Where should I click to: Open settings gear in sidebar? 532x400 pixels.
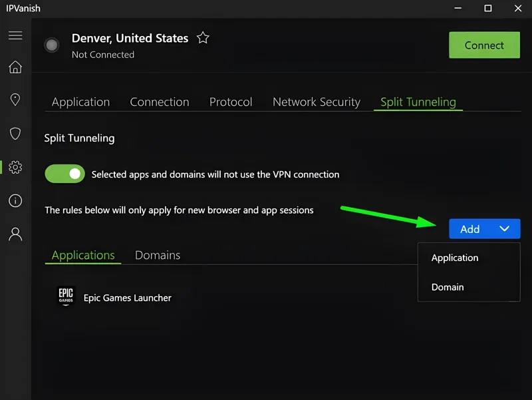pos(15,167)
